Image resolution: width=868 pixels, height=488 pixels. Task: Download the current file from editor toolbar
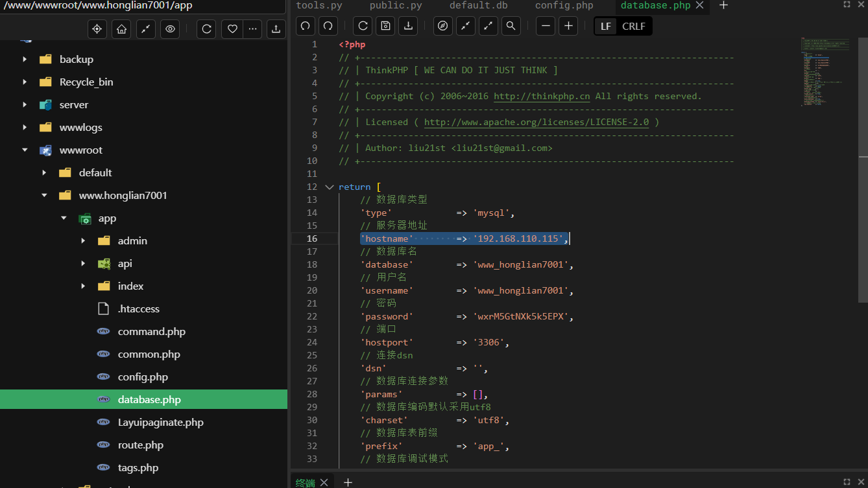(x=408, y=26)
